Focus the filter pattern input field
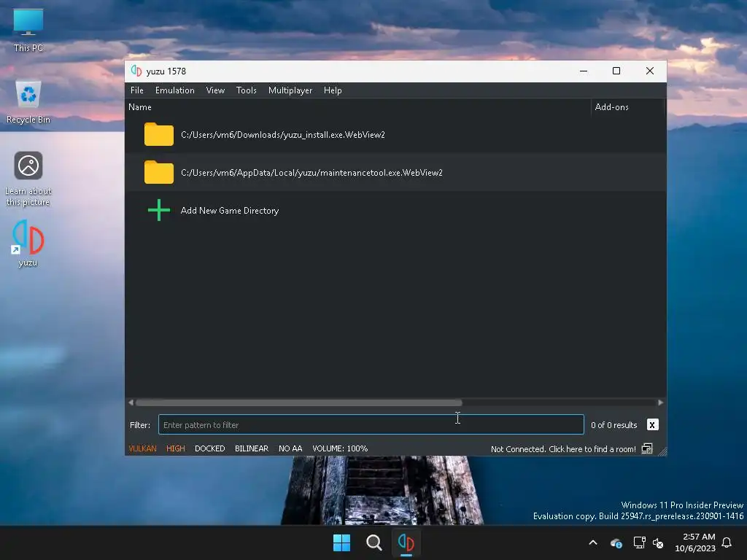 click(x=371, y=425)
